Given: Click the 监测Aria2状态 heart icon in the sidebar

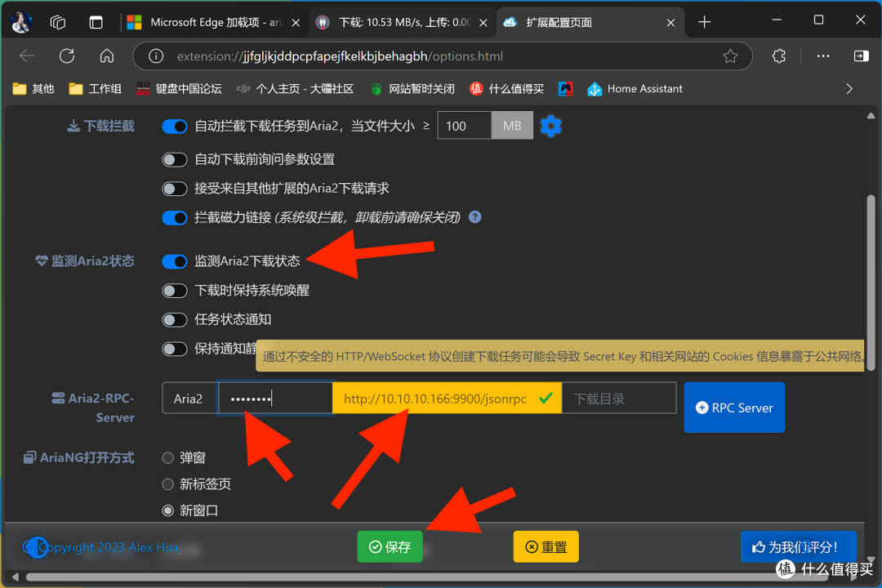Looking at the screenshot, I should (42, 261).
